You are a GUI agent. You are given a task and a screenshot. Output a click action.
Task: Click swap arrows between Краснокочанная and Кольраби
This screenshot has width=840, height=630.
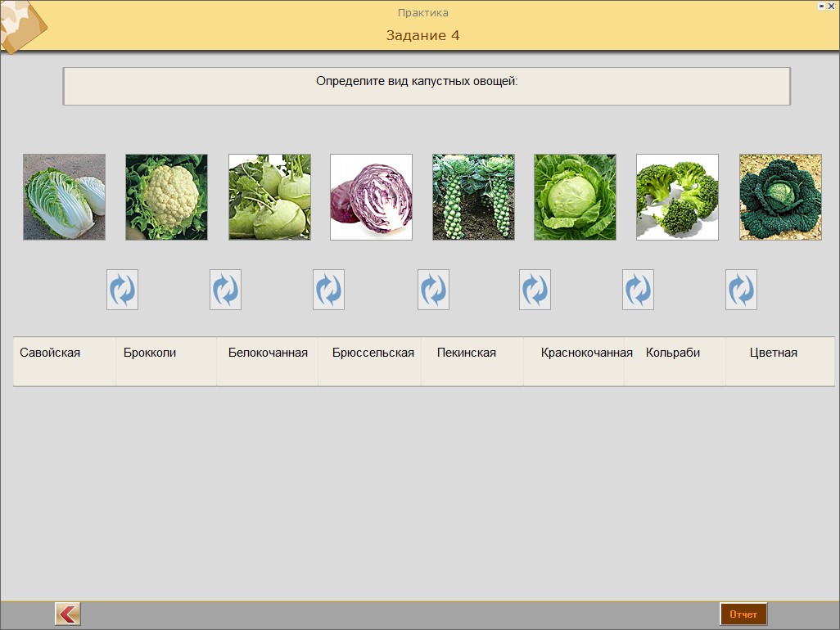click(x=638, y=290)
